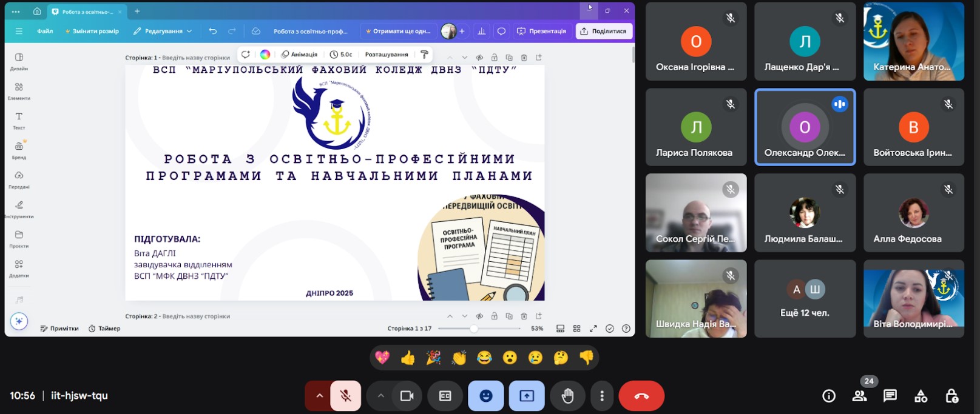Click the Canva magic assistant sparkle button
This screenshot has height=414, width=980.
[x=19, y=321]
